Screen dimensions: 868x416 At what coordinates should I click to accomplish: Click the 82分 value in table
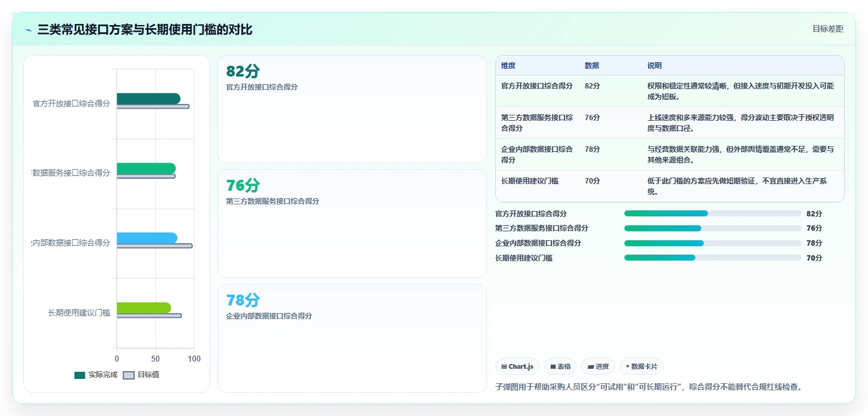(x=593, y=85)
